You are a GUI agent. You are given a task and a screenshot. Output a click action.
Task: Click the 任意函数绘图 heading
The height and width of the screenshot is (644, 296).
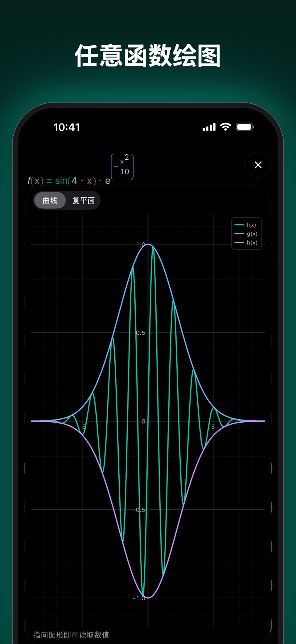[x=148, y=56]
